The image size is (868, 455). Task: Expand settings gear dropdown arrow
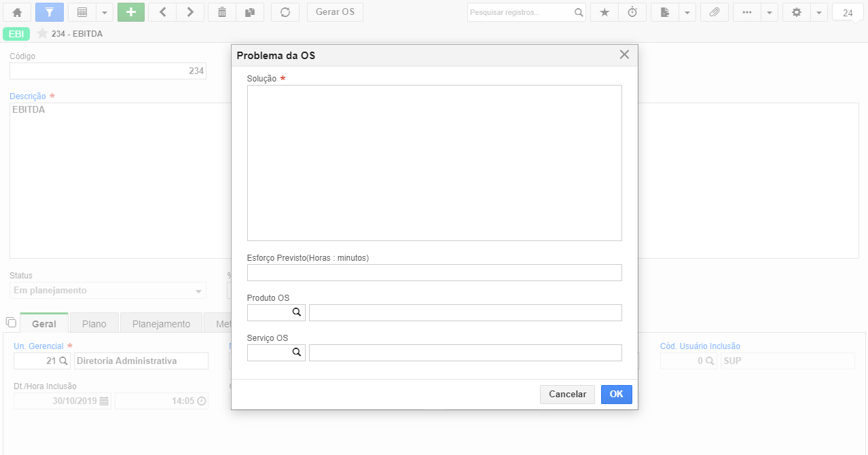click(x=819, y=12)
